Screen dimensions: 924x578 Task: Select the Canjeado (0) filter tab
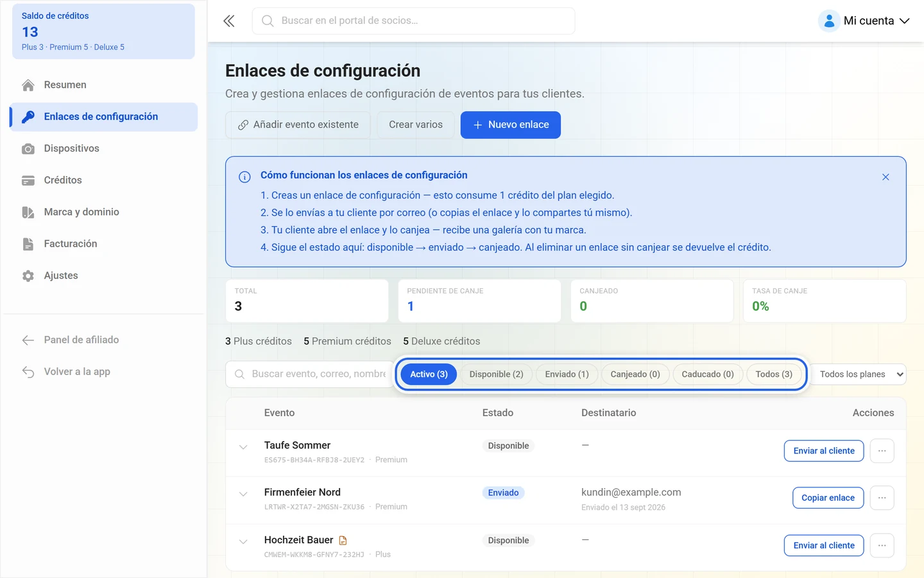[635, 374]
